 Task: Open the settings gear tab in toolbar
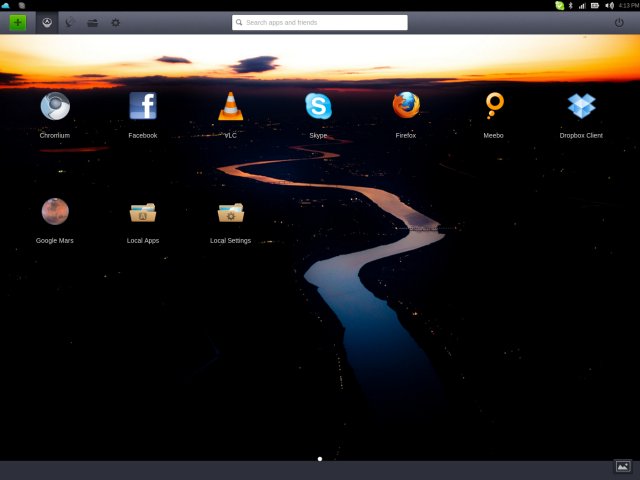pyautogui.click(x=116, y=22)
